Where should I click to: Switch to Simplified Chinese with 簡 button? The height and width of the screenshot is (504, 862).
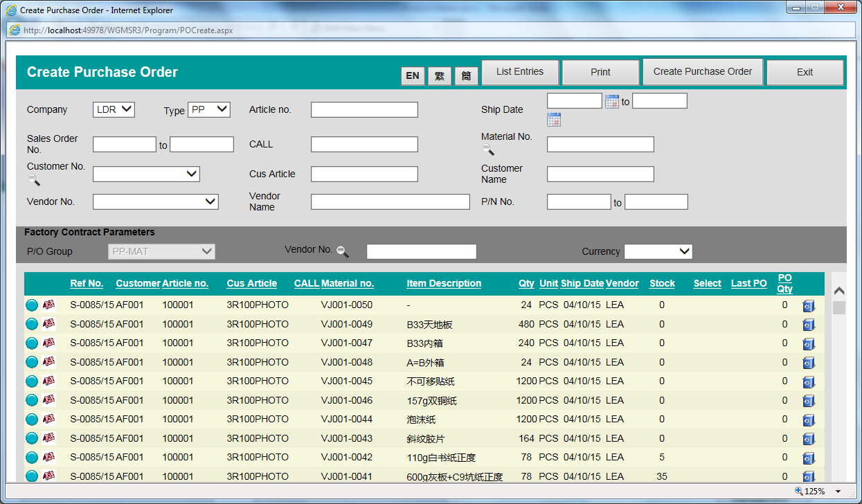point(466,76)
